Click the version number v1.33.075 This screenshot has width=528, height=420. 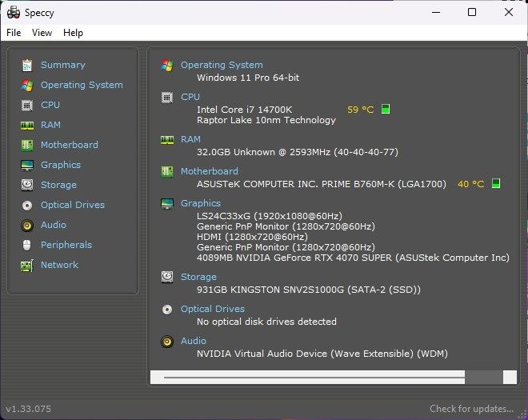[28, 409]
